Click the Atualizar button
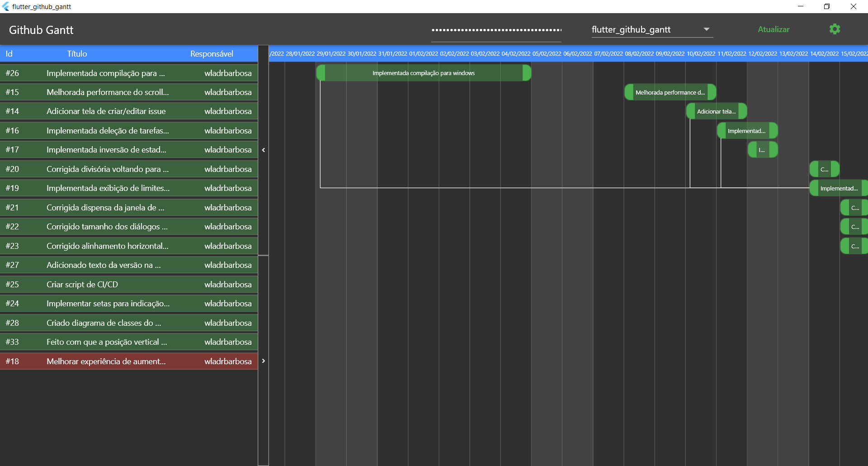Image resolution: width=868 pixels, height=466 pixels. coord(773,29)
